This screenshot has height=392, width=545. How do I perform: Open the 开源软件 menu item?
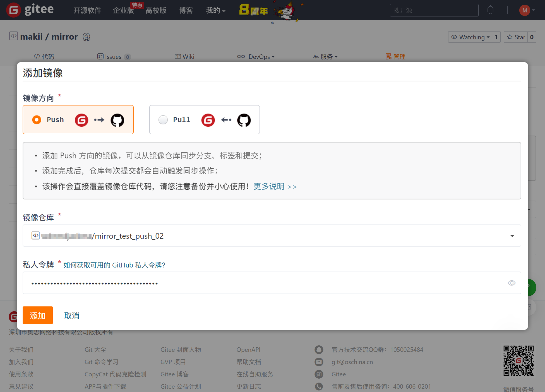87,11
